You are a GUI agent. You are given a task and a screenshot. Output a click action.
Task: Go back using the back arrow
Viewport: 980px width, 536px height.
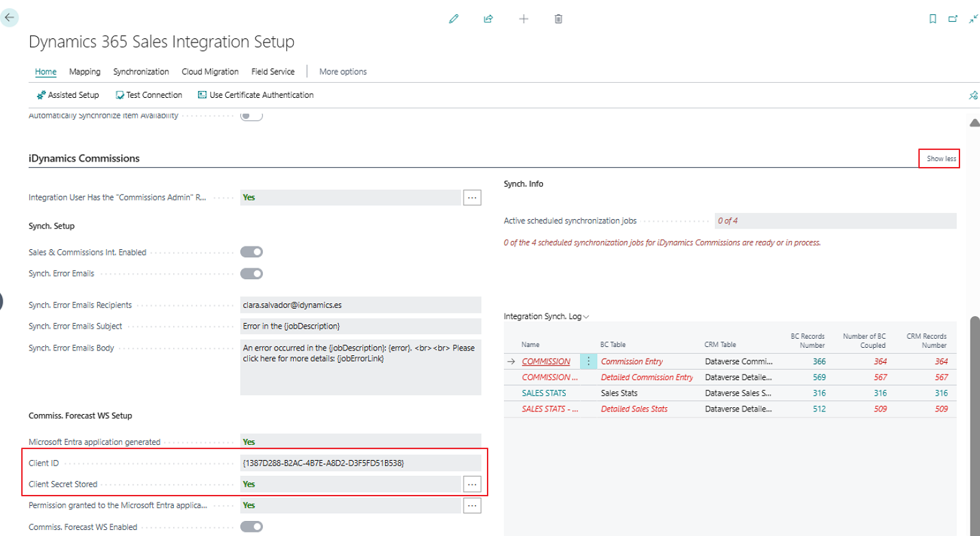coord(10,18)
